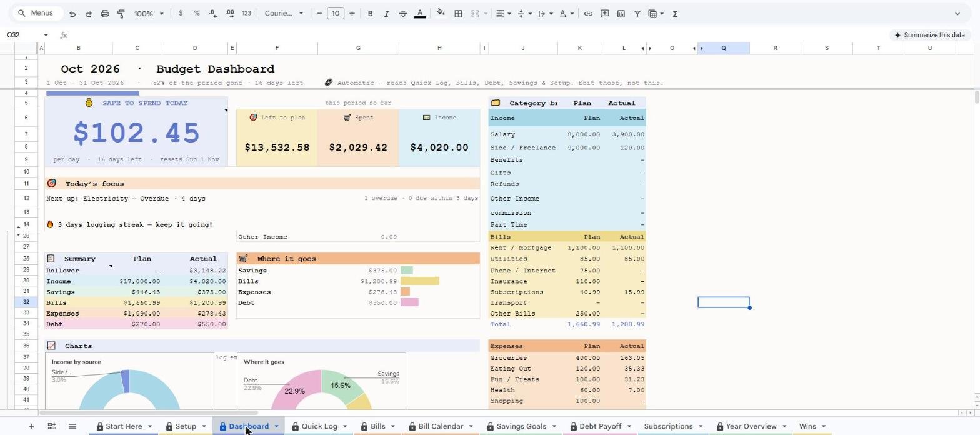980x435 pixels.
Task: Toggle italic formatting
Action: coord(386,14)
